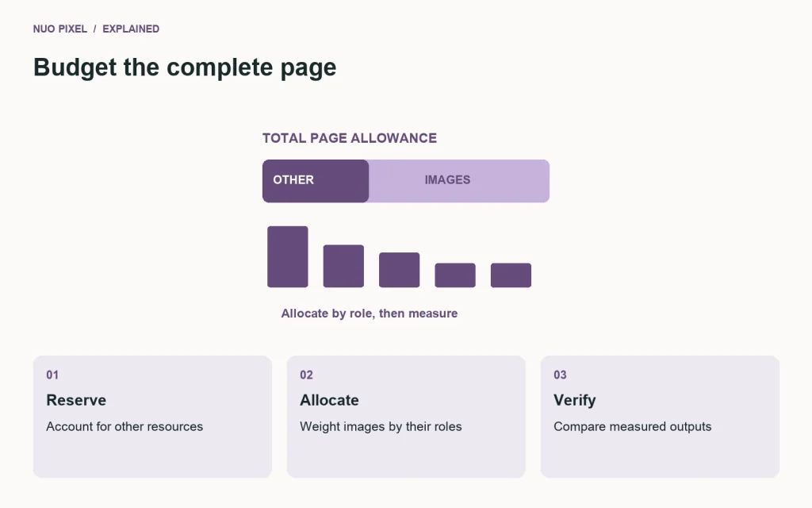
Task: Click the step number 01
Action: [52, 375]
